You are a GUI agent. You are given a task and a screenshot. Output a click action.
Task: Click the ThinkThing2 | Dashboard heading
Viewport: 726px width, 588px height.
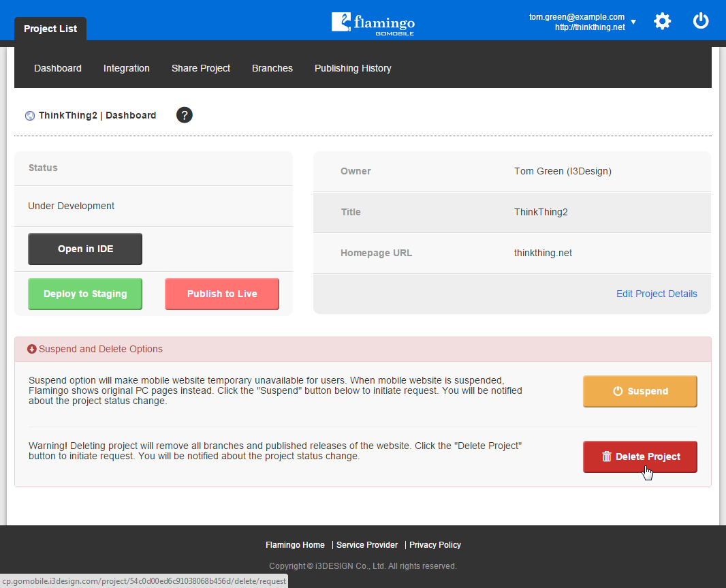pyautogui.click(x=97, y=115)
